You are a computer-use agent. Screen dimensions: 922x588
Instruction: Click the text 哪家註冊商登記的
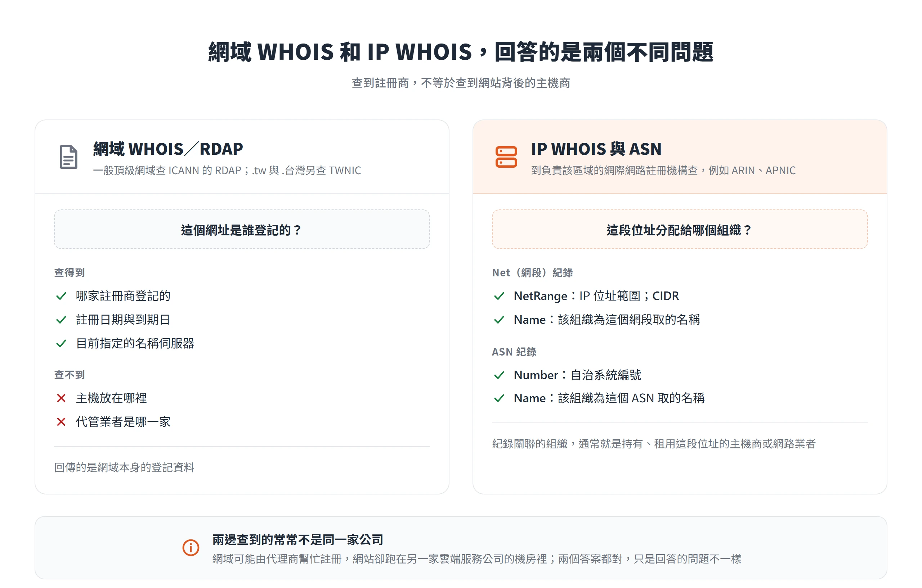[123, 296]
